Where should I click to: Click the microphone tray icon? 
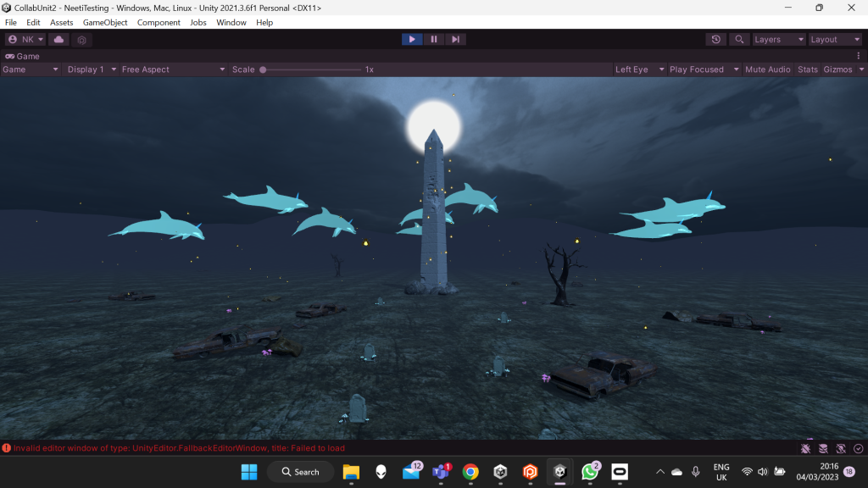(x=695, y=472)
